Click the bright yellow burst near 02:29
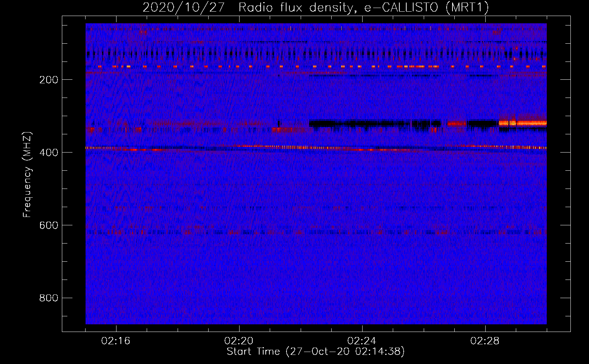The image size is (589, 364). pyautogui.click(x=523, y=123)
